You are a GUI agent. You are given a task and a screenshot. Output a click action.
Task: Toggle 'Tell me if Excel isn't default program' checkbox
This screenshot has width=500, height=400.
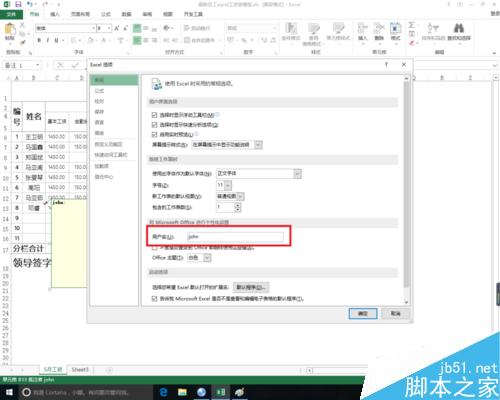(x=154, y=298)
